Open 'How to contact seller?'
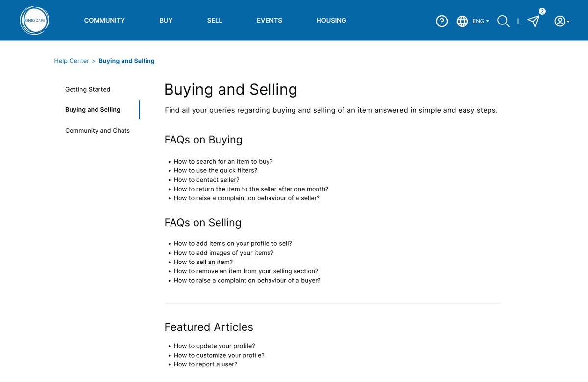The width and height of the screenshot is (588, 382). (x=206, y=180)
